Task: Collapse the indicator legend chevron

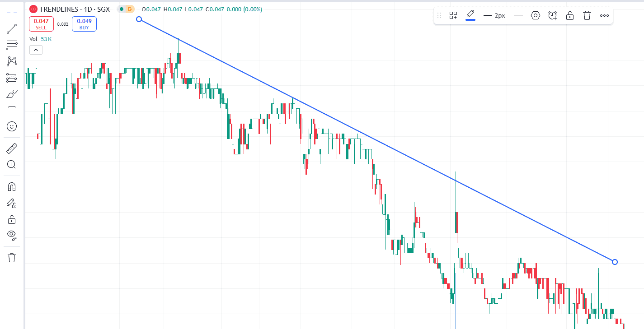Action: [x=36, y=50]
